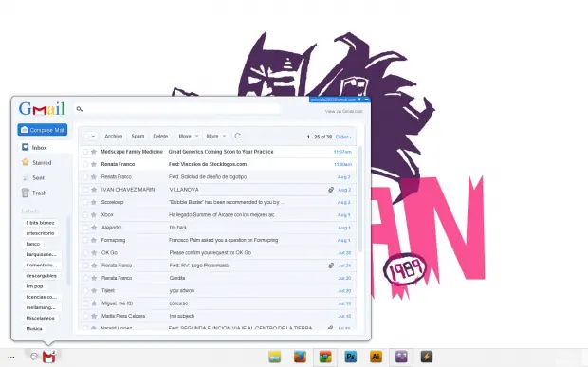Viewport: 588px width, 367px height.
Task: Star the Fwd: Vinculos de Stocklogos.com email
Action: (x=94, y=164)
